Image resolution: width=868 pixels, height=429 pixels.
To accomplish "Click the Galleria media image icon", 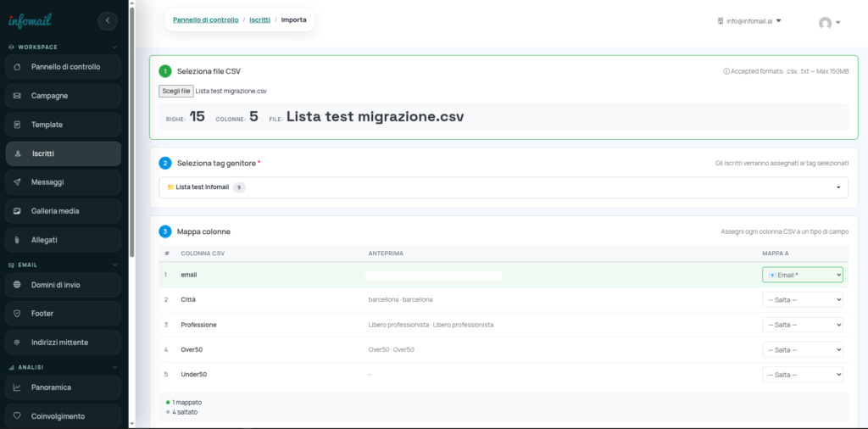I will (x=18, y=211).
